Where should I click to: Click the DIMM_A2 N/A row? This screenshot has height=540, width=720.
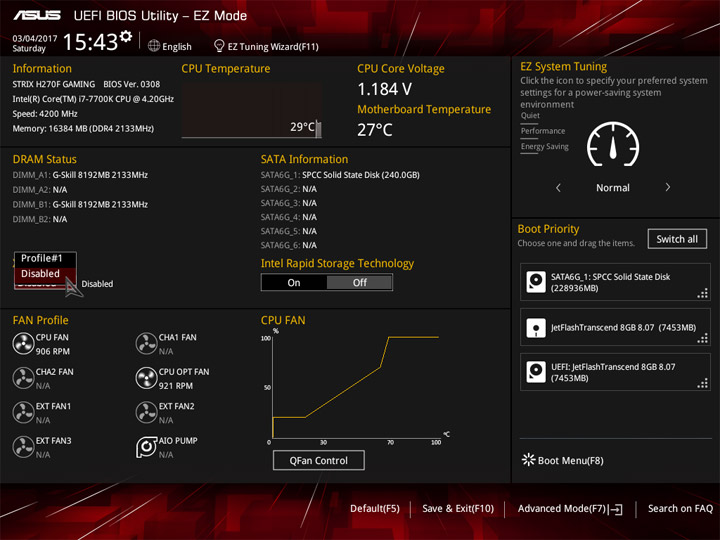tap(40, 190)
